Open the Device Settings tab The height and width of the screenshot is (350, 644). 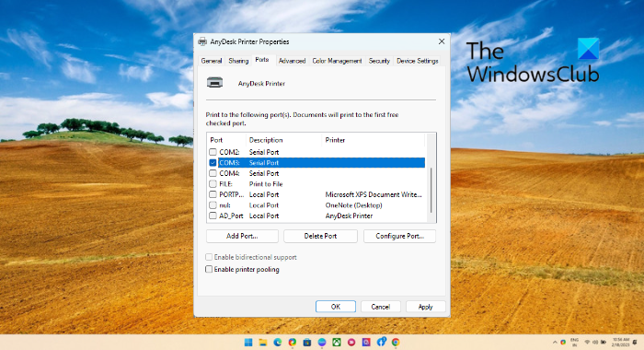point(418,61)
